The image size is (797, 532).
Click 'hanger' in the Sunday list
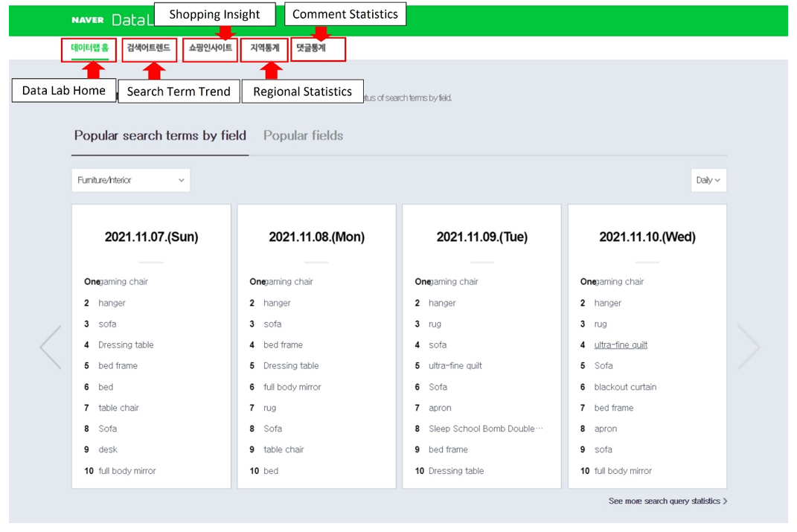(112, 303)
